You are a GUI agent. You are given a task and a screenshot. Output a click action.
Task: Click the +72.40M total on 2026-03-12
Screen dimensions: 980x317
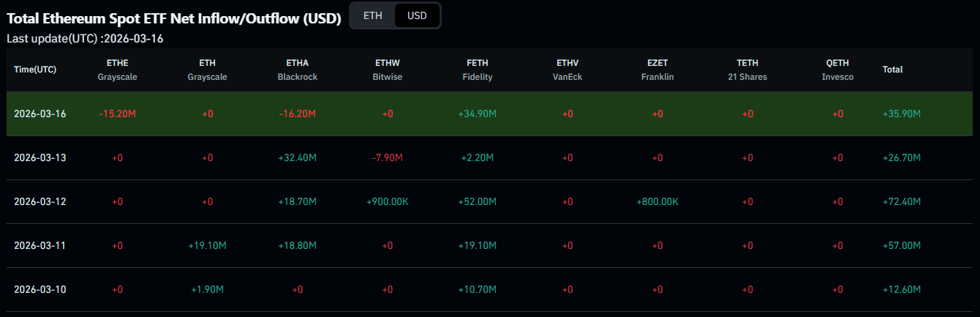coord(902,202)
